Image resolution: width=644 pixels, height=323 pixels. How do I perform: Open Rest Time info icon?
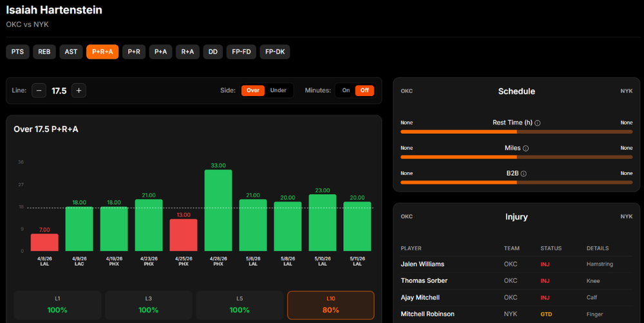538,123
